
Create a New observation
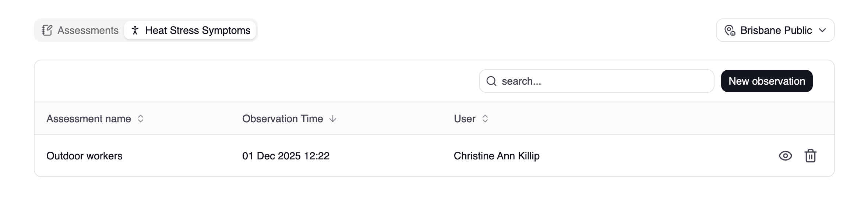point(766,81)
